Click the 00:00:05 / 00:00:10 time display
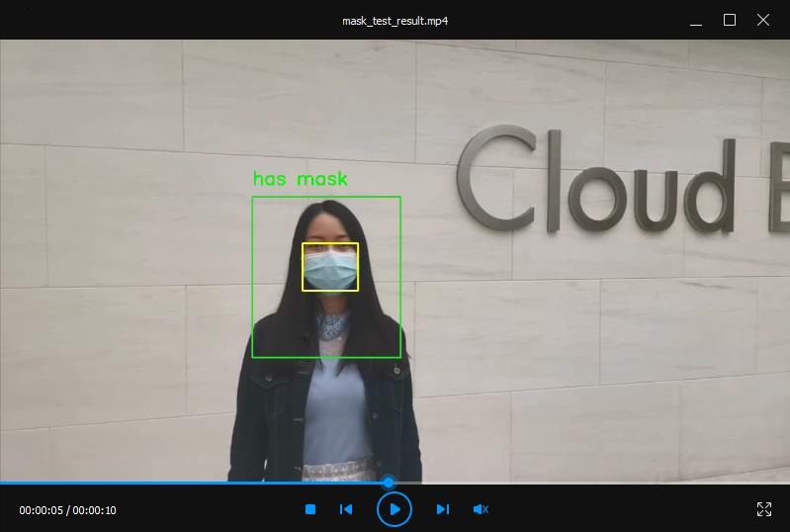The height and width of the screenshot is (532, 790). (x=67, y=510)
